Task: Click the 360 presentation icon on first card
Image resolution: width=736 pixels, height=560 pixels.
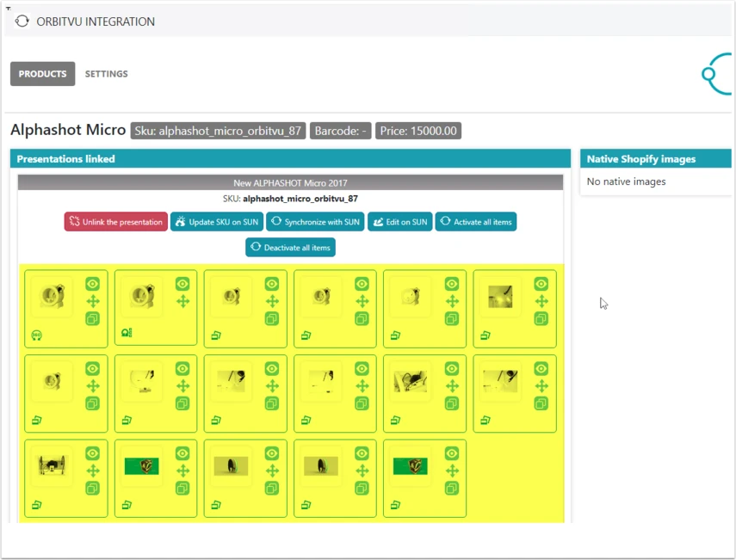Action: tap(37, 335)
